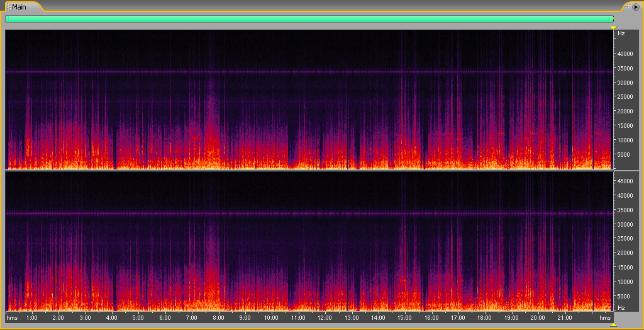Open the Main panel options menu arrow
Viewport: 644px width, 330px height.
(x=635, y=6)
